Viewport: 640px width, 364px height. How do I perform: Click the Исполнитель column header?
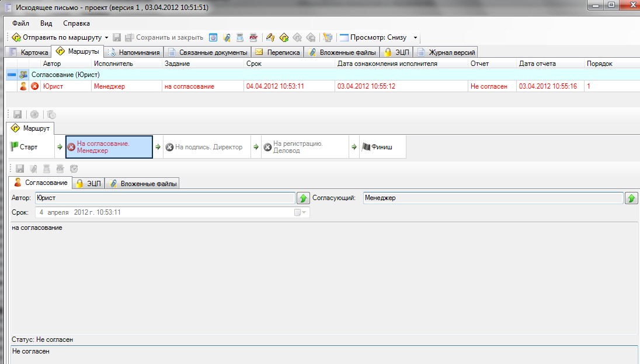click(113, 64)
